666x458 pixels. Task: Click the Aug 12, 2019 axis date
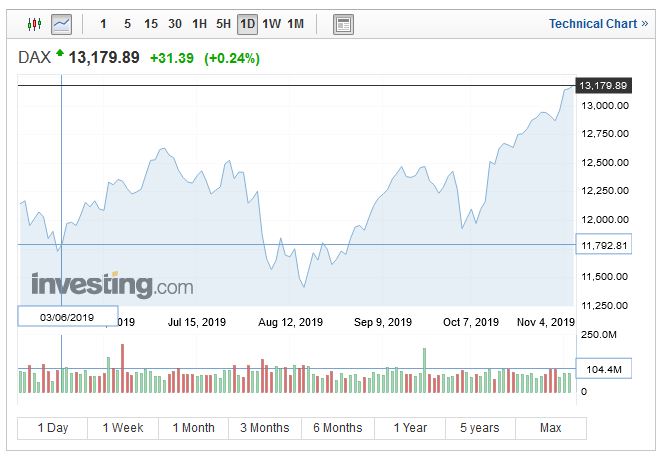pos(291,322)
